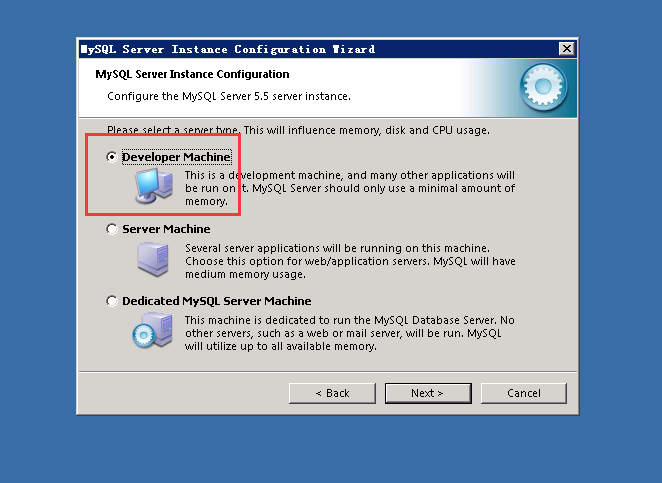
Task: Cancel the configuration wizard
Action: 523,393
